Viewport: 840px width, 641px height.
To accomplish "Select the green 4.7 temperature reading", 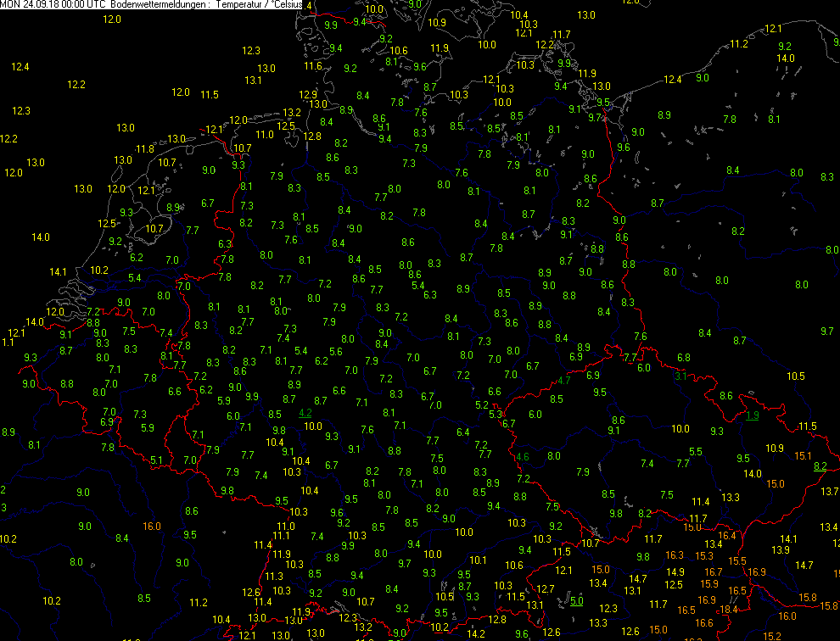I will coord(564,380).
